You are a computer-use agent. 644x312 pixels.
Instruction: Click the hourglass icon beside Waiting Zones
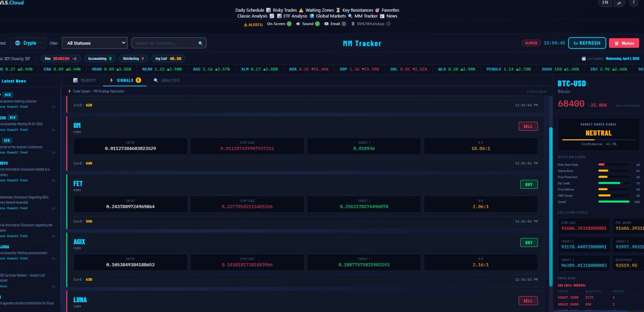click(338, 10)
